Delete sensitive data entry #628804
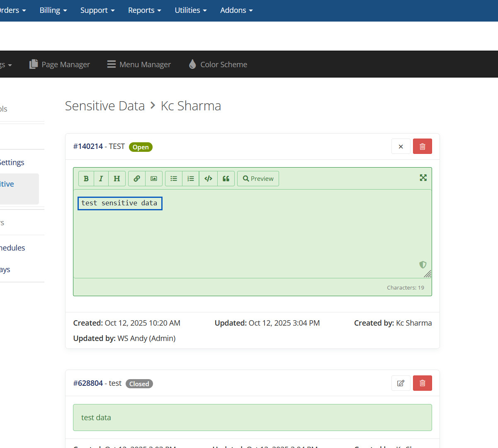Image resolution: width=498 pixels, height=448 pixels. 422,383
